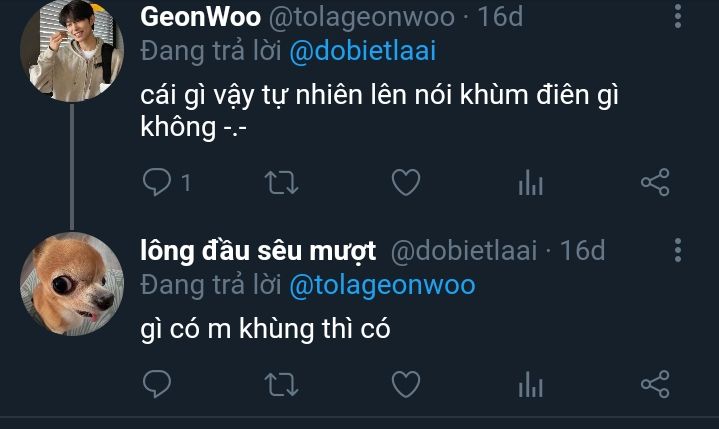Open three-dot menu on lông đầu sêu mượt's tweet
The width and height of the screenshot is (719, 429).
678,250
